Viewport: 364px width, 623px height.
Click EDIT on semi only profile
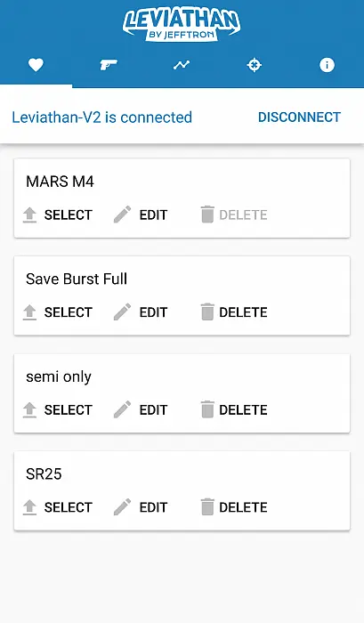tap(153, 410)
